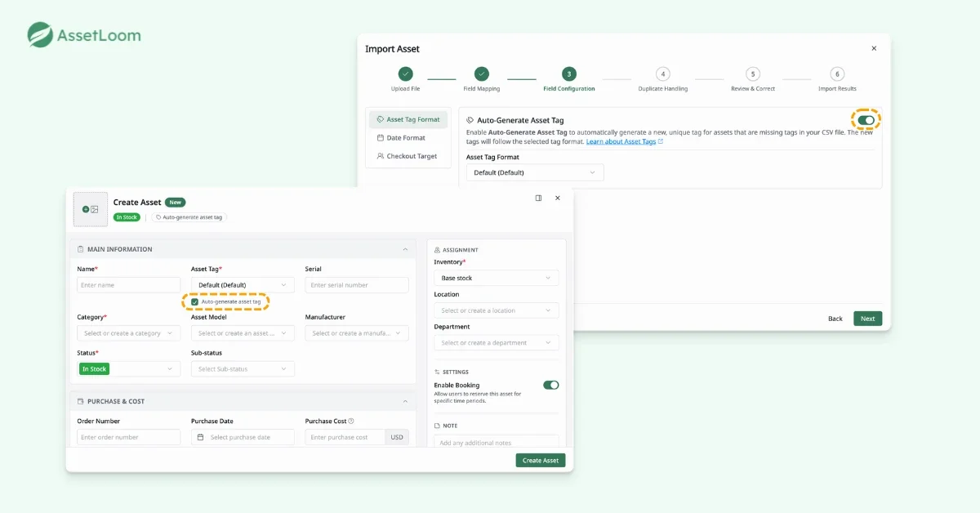Click the Create Asset button

541,461
